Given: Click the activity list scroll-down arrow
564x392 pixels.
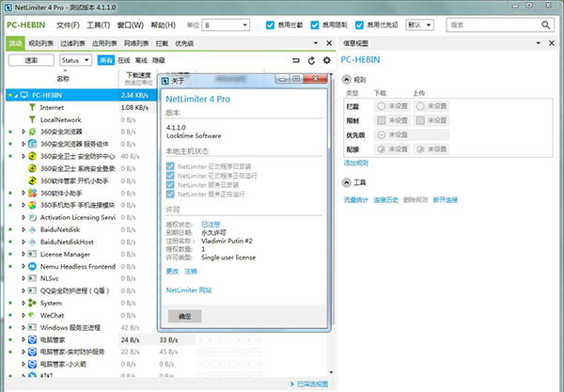Looking at the screenshot, I should tap(331, 372).
